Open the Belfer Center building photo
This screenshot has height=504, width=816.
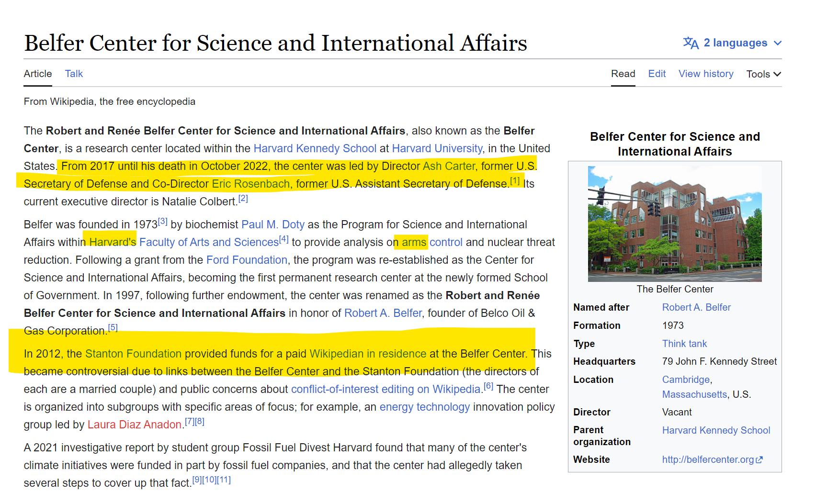(675, 224)
